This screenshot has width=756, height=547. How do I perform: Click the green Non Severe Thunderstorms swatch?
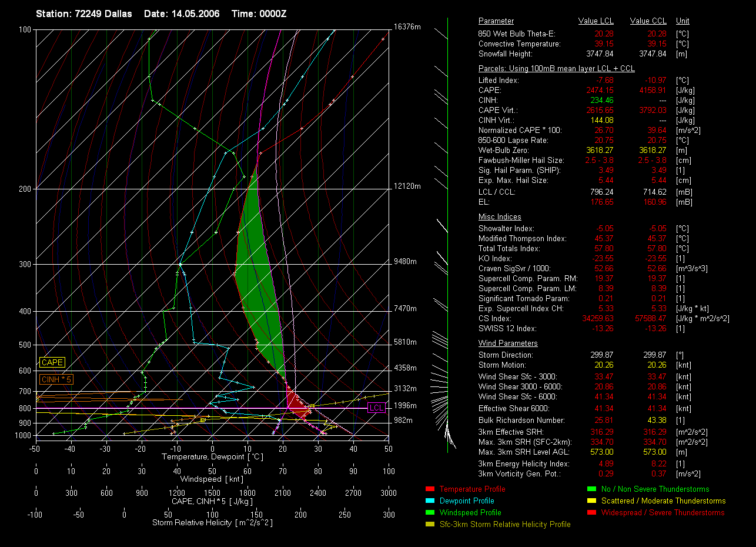click(591, 489)
